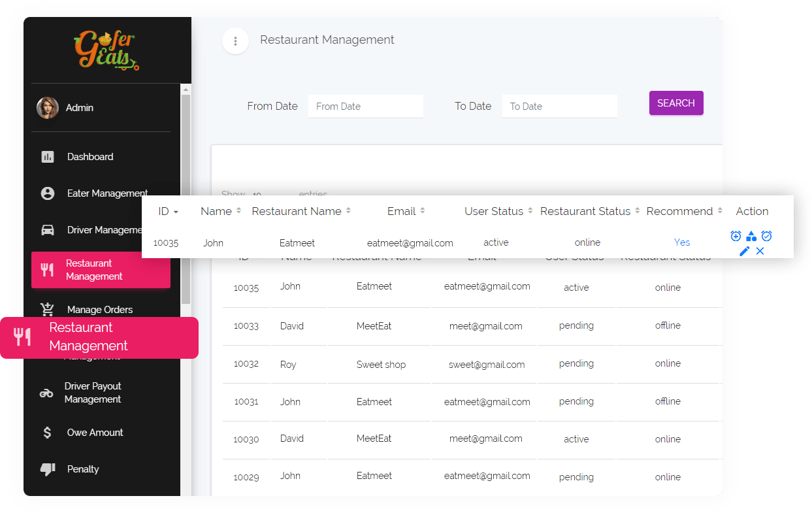The width and height of the screenshot is (812, 513).
Task: Sort by ID using the dropdown arrow
Action: coord(176,212)
